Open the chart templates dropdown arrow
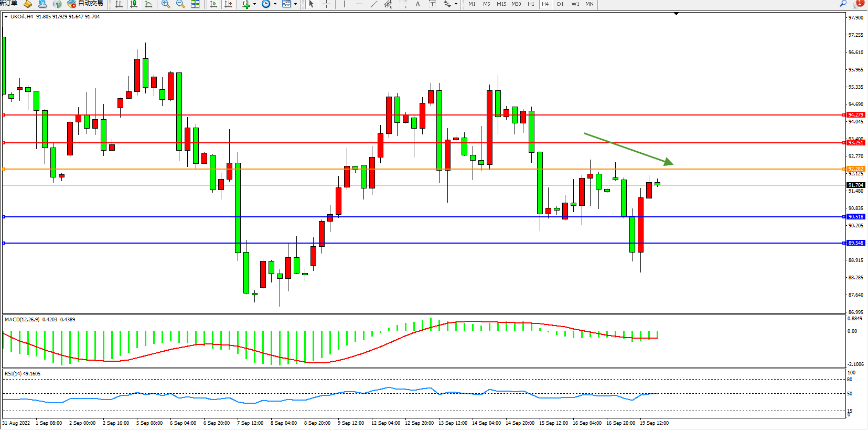Screen dimensions: 868x430 295,4
